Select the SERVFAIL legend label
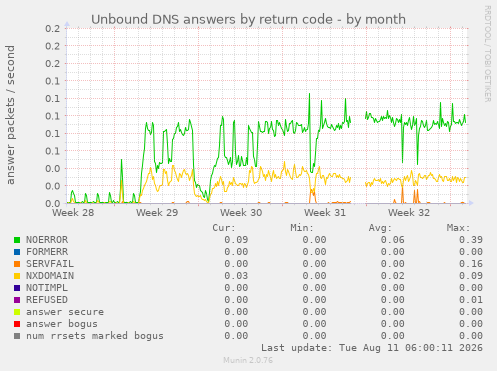The height and width of the screenshot is (371, 497). tap(50, 264)
